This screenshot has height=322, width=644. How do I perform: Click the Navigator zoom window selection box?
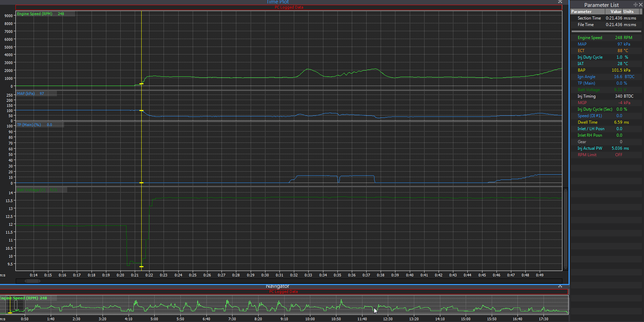pyautogui.click(x=15, y=306)
